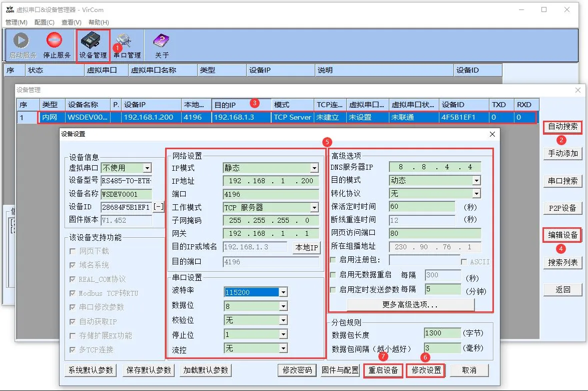588x391 pixels.
Task: Click the 停止服务 (stop service) toolbar icon
Action: click(55, 45)
